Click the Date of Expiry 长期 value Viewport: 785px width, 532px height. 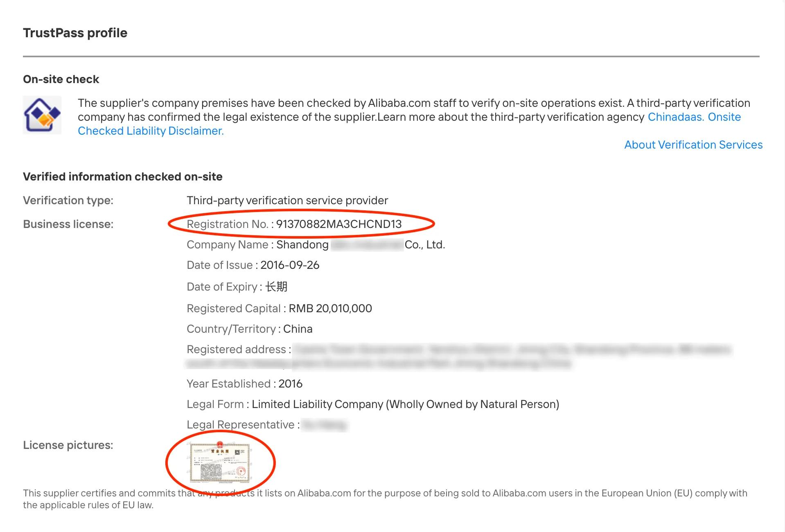pyautogui.click(x=276, y=287)
